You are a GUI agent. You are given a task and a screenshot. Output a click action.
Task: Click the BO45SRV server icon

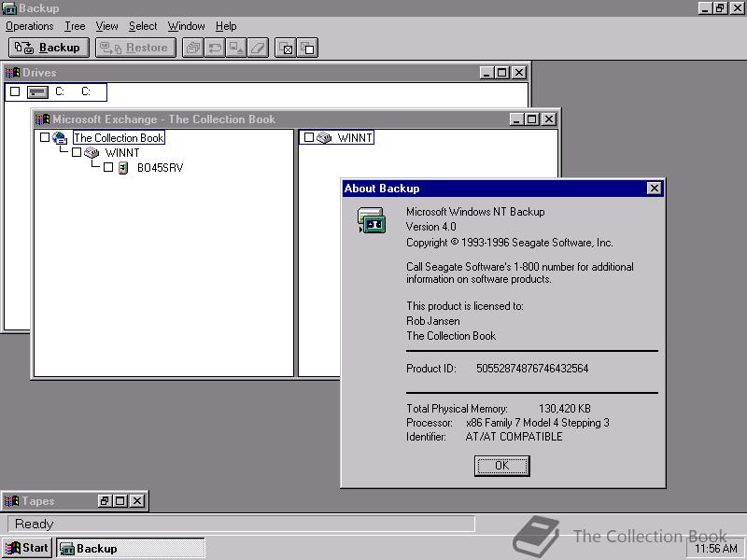click(123, 168)
